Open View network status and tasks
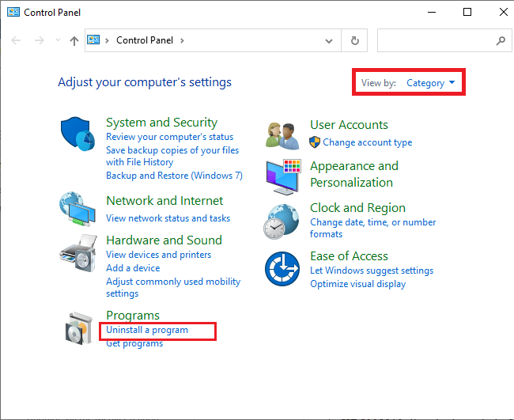 tap(168, 218)
